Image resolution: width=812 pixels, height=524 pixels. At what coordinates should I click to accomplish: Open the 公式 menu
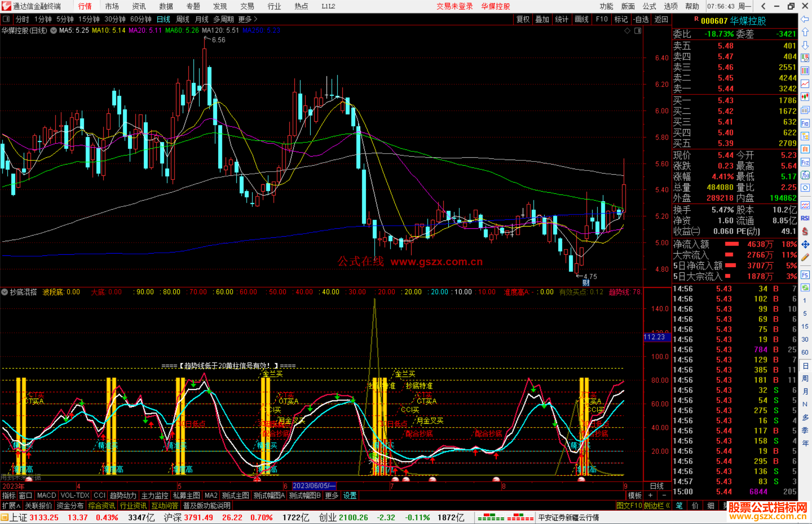(649, 6)
